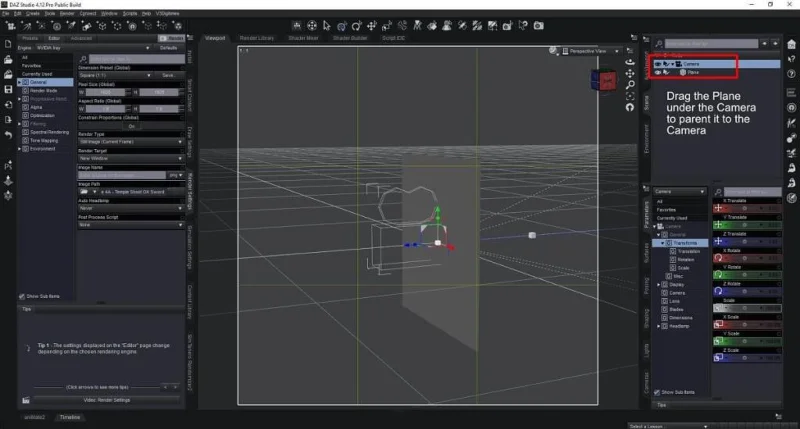Activate the Translate tool in top toolbar

372,26
